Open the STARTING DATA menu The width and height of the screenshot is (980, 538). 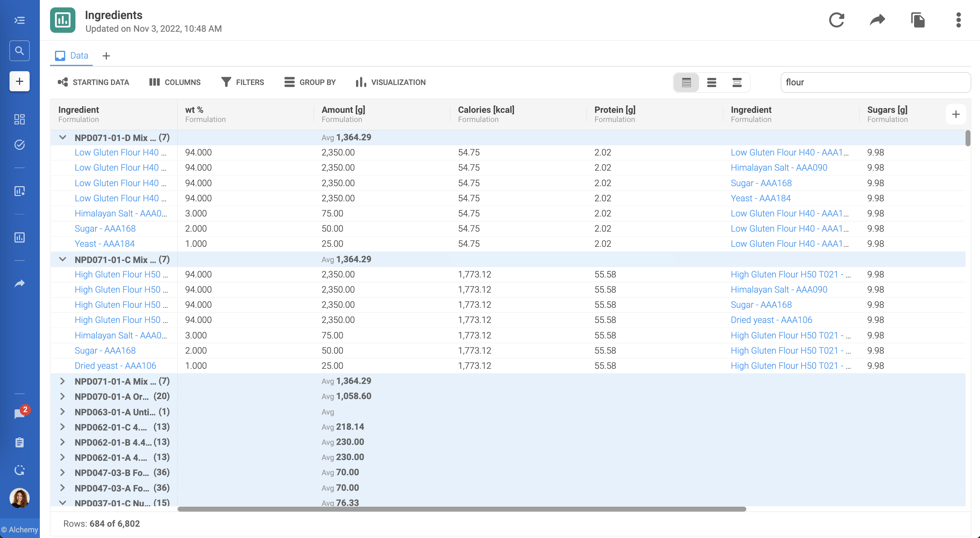93,82
